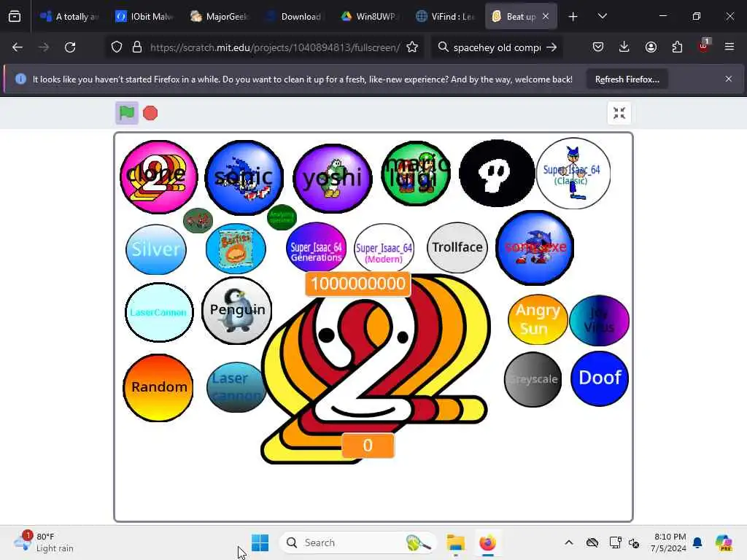Image resolution: width=747 pixels, height=560 pixels.
Task: Pick the blue Doof character circle
Action: [x=600, y=378]
